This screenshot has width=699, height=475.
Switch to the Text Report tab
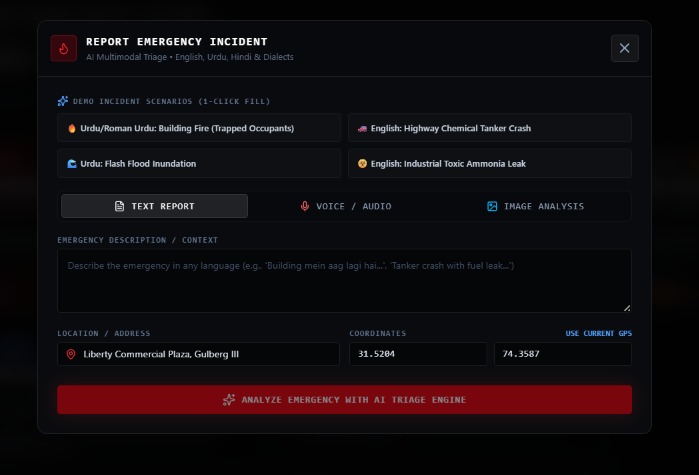coord(154,206)
